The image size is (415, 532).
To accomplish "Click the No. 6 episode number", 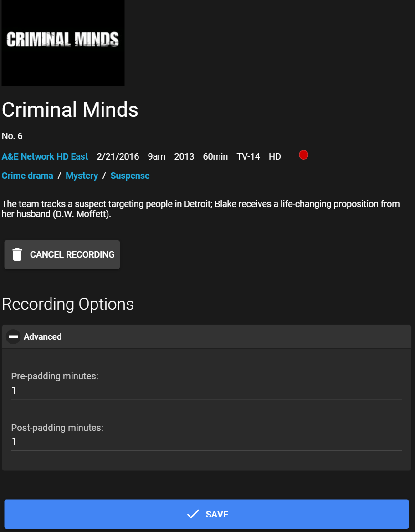I will point(12,136).
